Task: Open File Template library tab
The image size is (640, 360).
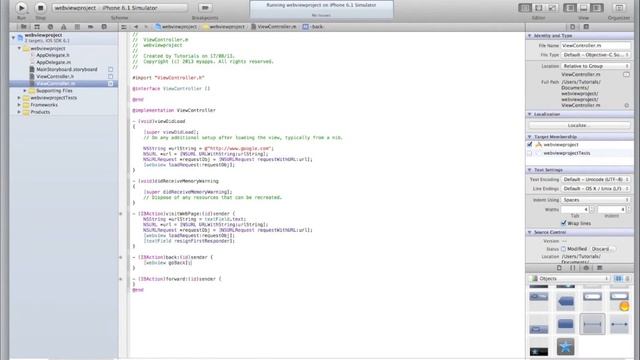Action: click(559, 268)
